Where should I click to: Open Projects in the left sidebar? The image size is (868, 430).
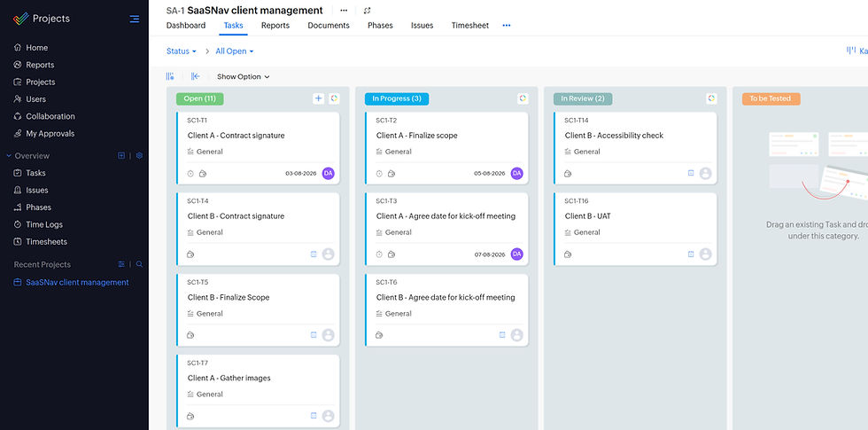[41, 82]
